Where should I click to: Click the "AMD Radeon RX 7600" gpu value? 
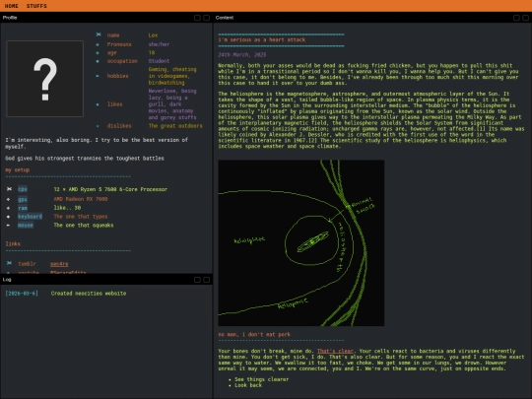pyautogui.click(x=81, y=199)
